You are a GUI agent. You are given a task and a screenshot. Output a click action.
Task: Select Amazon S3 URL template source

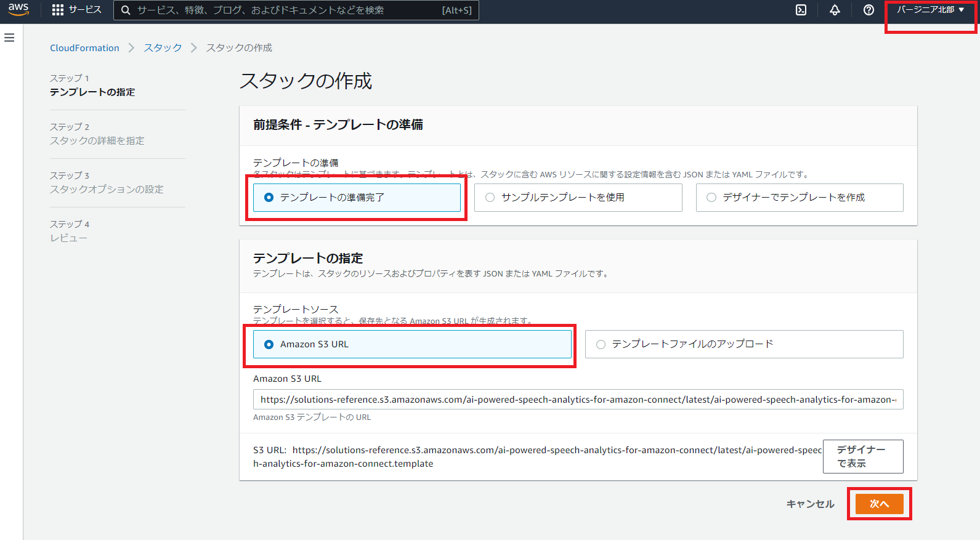pos(412,344)
